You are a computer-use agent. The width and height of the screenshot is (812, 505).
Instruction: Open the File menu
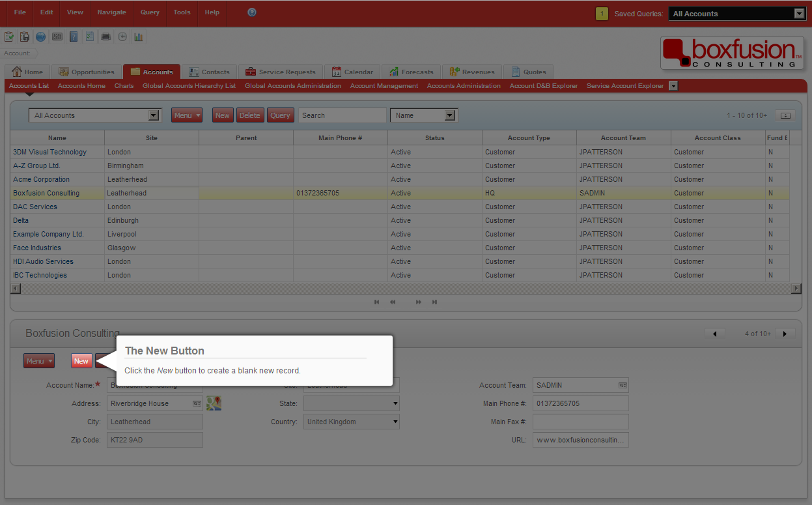tap(20, 12)
